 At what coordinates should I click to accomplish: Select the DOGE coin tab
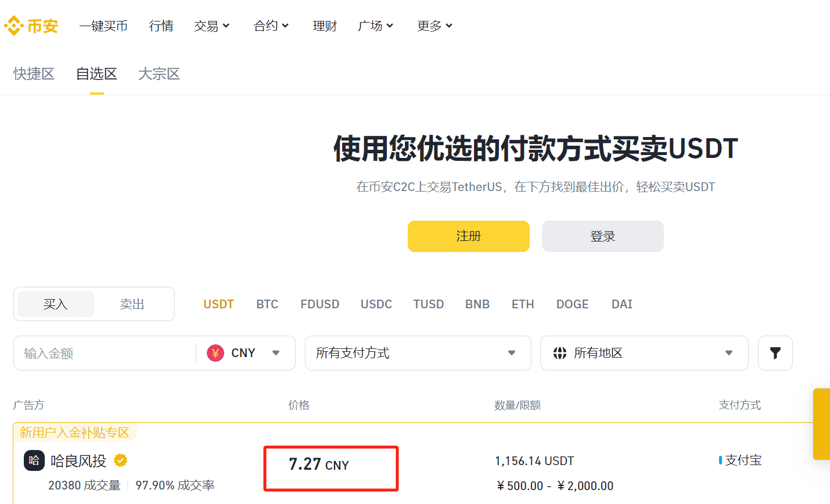point(573,304)
